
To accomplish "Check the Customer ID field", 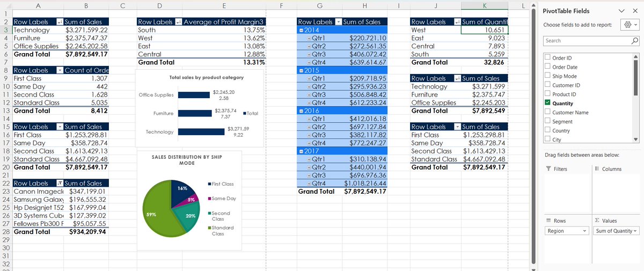I will pos(547,85).
